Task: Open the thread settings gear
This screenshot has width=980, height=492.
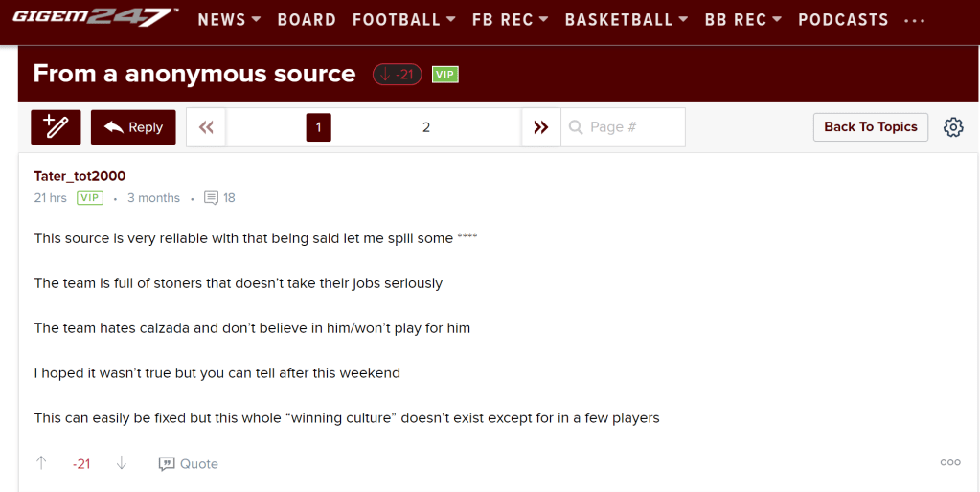Action: 953,127
